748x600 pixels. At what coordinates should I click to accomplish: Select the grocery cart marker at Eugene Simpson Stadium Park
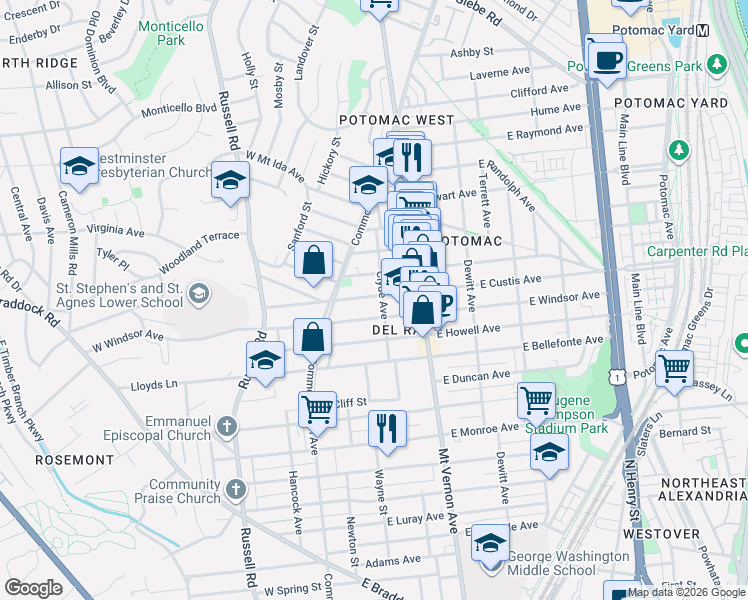[x=537, y=402]
